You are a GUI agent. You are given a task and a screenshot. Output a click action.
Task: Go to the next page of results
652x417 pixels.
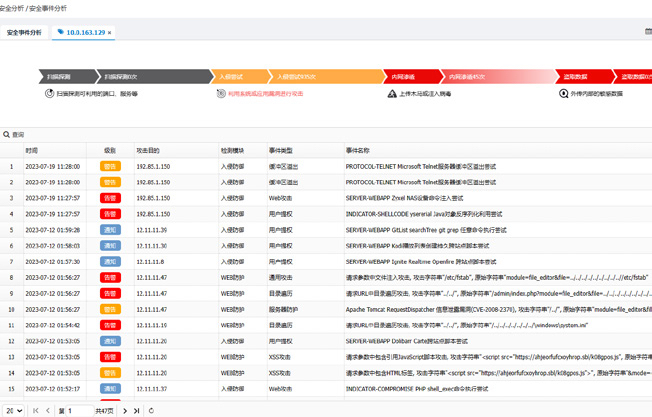click(125, 411)
